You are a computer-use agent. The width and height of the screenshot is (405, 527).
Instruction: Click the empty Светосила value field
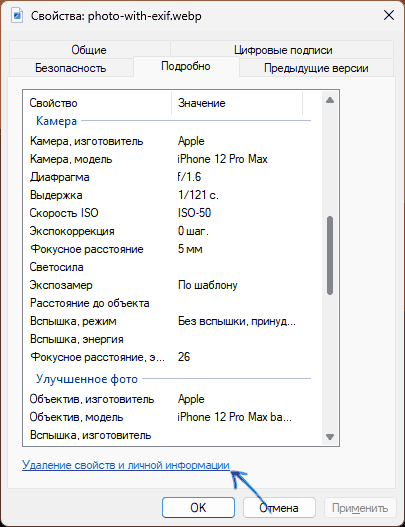pyautogui.click(x=244, y=267)
